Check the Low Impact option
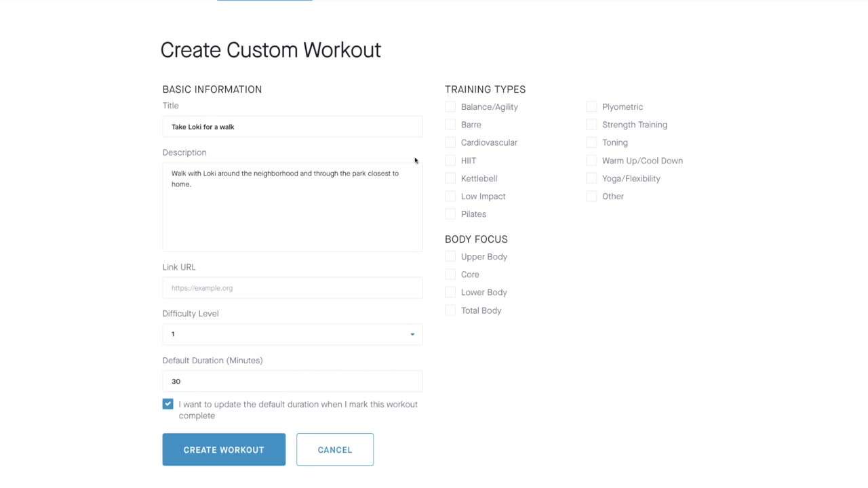868x488 pixels. tap(450, 196)
